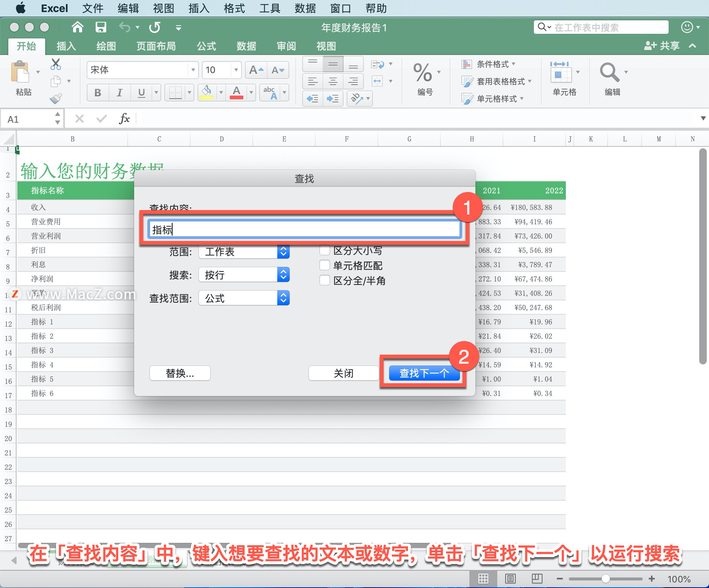Toggle Italic formatting
The width and height of the screenshot is (709, 588).
pyautogui.click(x=119, y=93)
